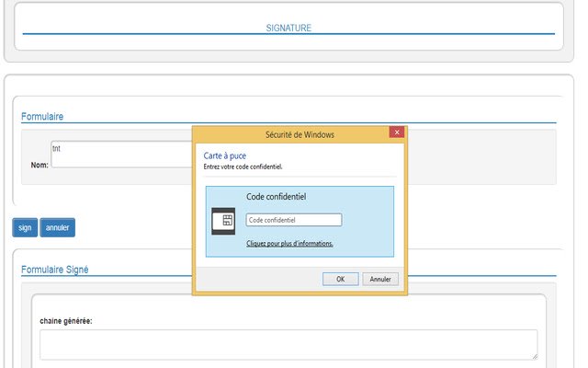Open the Cliquez pour plus d'informations link

pyautogui.click(x=289, y=243)
